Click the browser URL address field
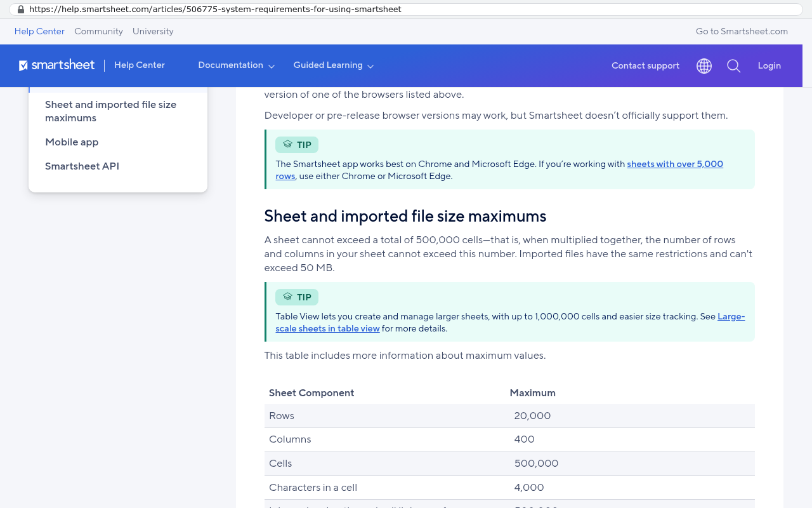Image resolution: width=812 pixels, height=508 pixels. click(406, 10)
